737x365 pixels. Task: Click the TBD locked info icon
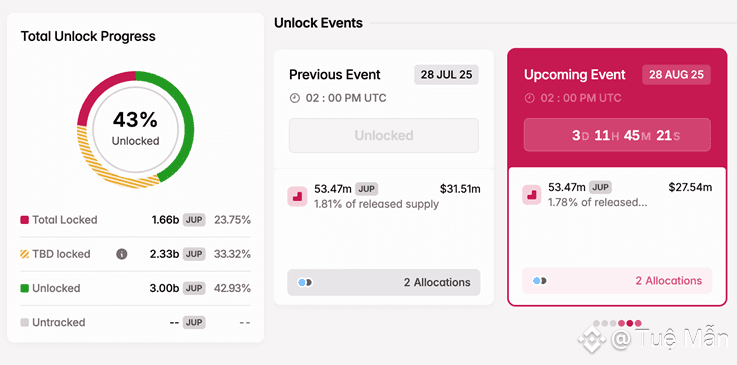122,254
